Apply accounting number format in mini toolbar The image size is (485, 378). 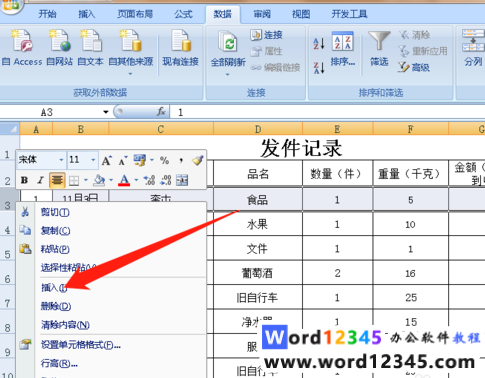(139, 161)
